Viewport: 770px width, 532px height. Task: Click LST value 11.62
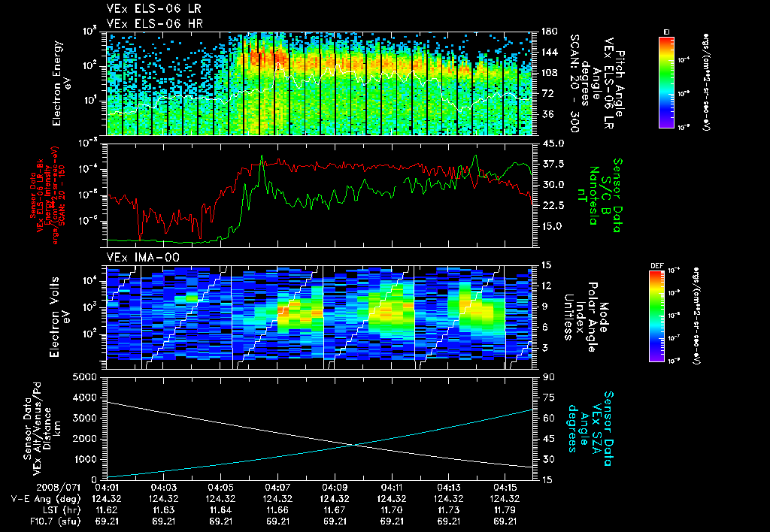tap(107, 510)
